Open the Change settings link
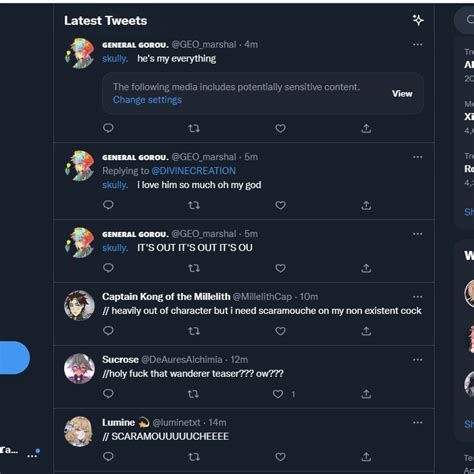The width and height of the screenshot is (474, 474). tap(147, 100)
